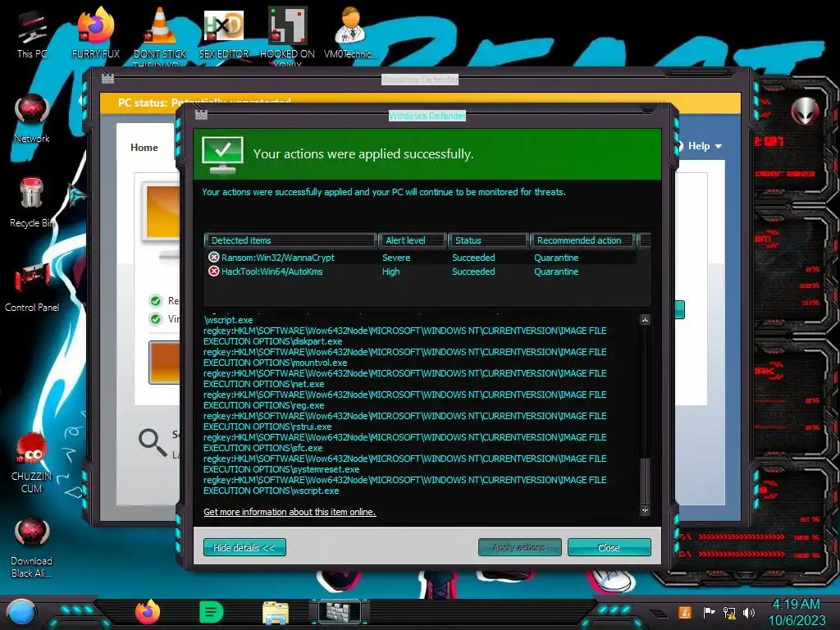Screen dimensions: 840x630
Task: Open the This PC desktop icon
Action: 32,34
